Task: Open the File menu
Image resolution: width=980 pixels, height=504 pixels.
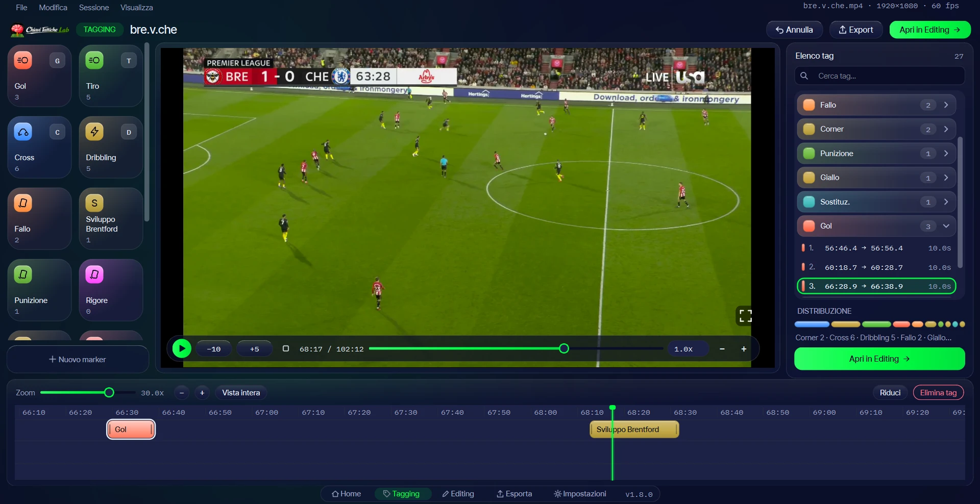Action: point(21,8)
